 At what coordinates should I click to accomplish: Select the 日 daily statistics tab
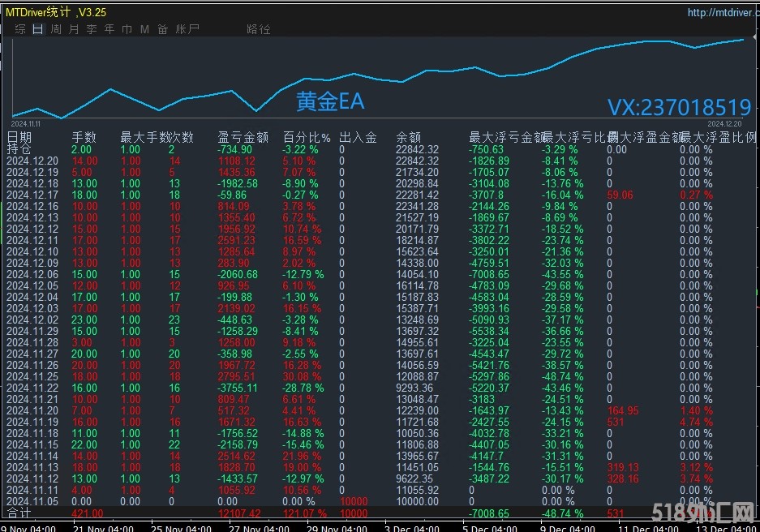coord(38,29)
